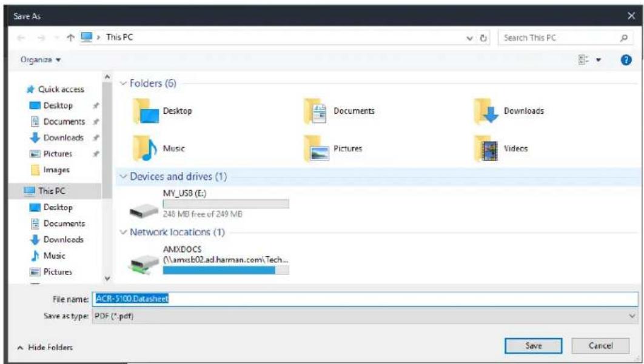Click the Search This PC box
The width and height of the screenshot is (644, 364).
click(x=565, y=38)
